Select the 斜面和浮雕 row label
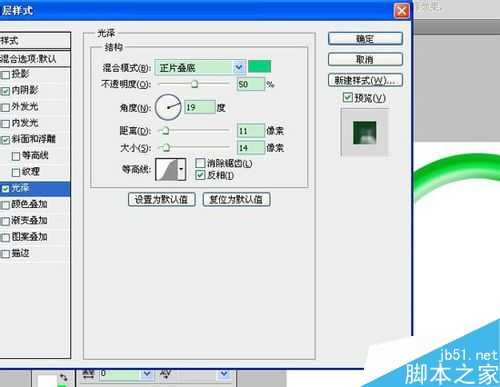The width and height of the screenshot is (500, 387). pos(34,139)
